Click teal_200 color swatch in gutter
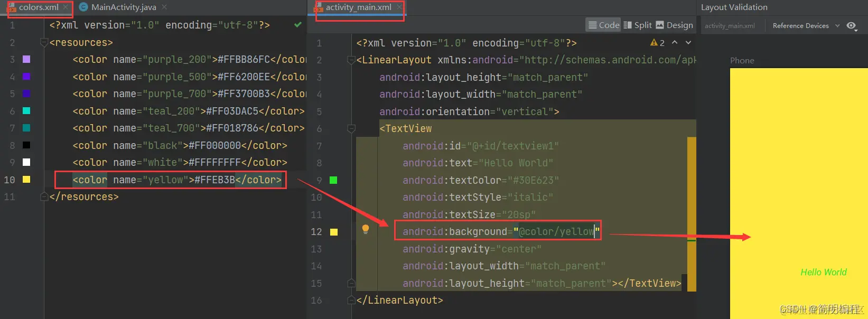The width and height of the screenshot is (868, 319). click(26, 111)
